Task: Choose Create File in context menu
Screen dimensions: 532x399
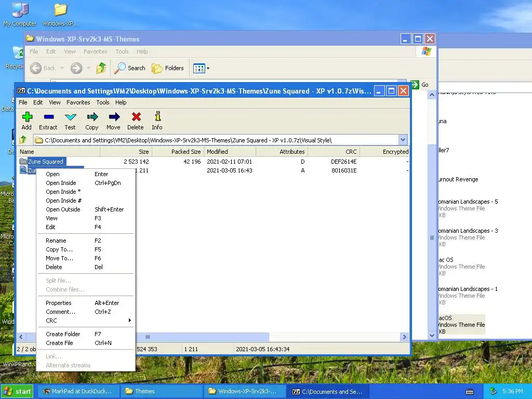Action: click(86, 343)
